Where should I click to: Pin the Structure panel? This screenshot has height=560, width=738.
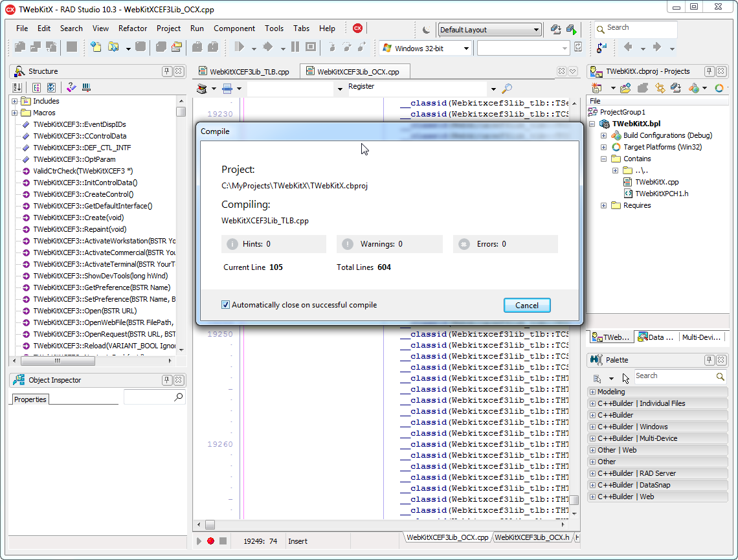(x=166, y=71)
